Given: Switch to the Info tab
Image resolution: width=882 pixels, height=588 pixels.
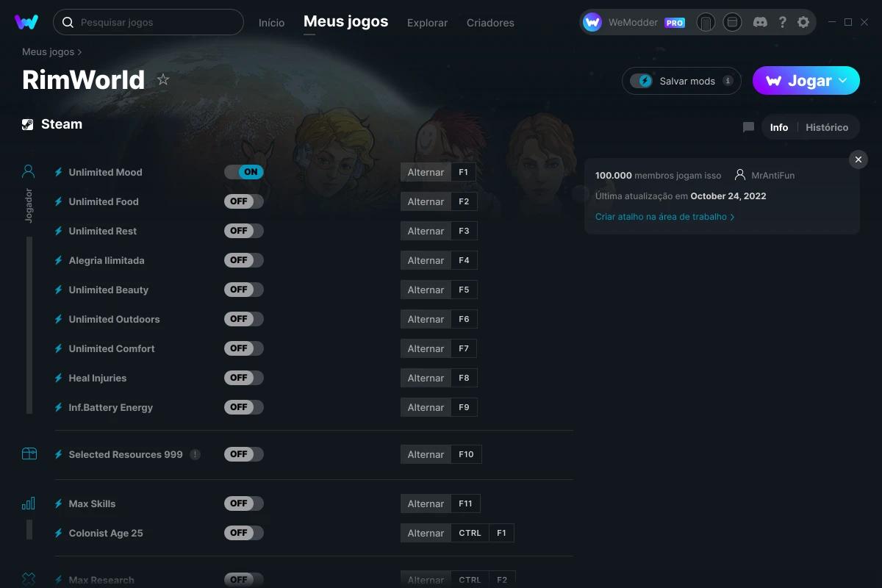Looking at the screenshot, I should [779, 127].
